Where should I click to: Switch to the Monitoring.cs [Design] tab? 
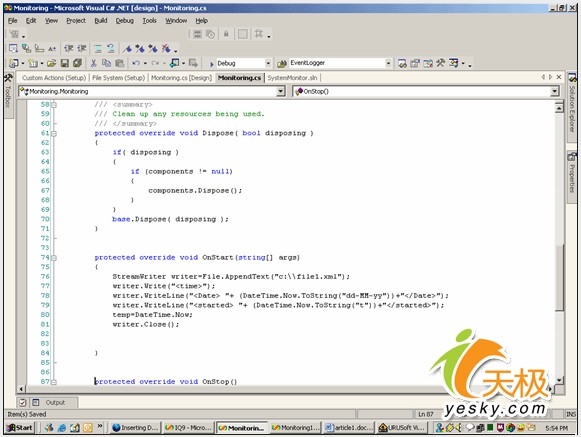(181, 78)
